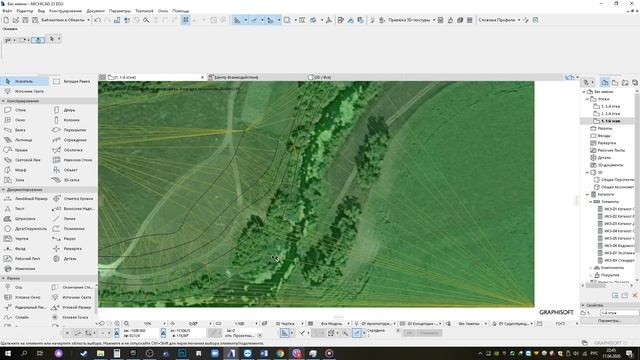Open the Файл menu
Screen dimensions: 640x360
[x=7, y=11]
